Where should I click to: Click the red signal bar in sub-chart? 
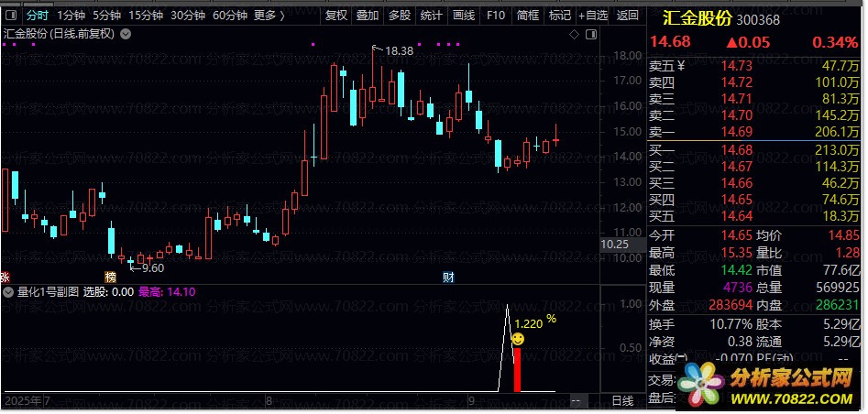(517, 370)
